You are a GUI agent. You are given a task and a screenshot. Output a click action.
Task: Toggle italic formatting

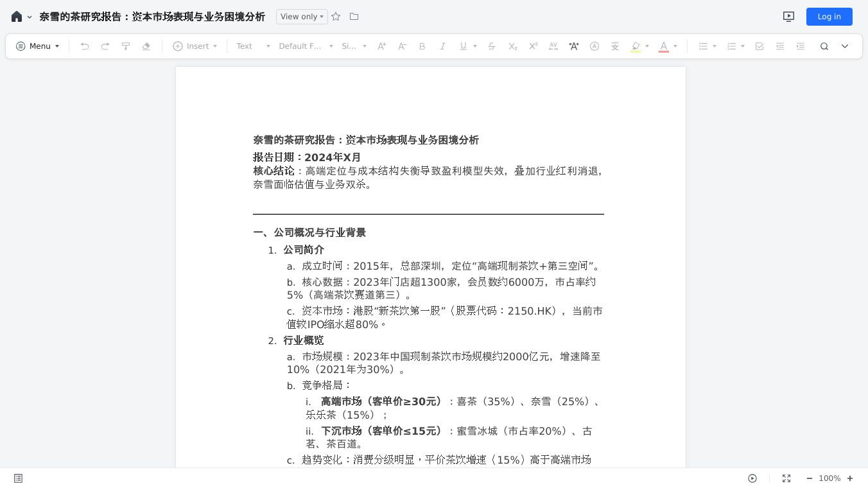pos(442,46)
